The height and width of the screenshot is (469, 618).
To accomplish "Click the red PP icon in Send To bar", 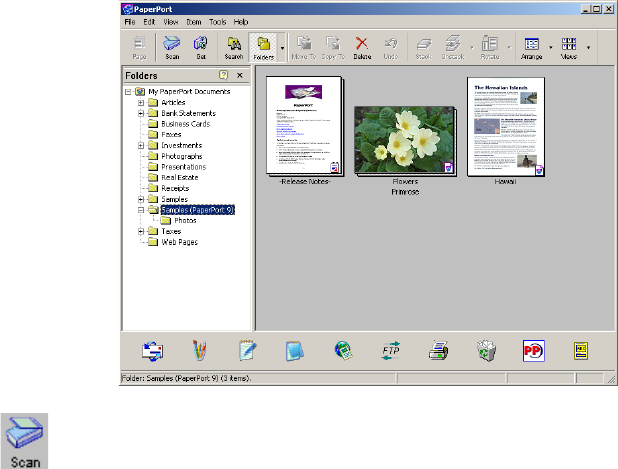I will pyautogui.click(x=534, y=351).
